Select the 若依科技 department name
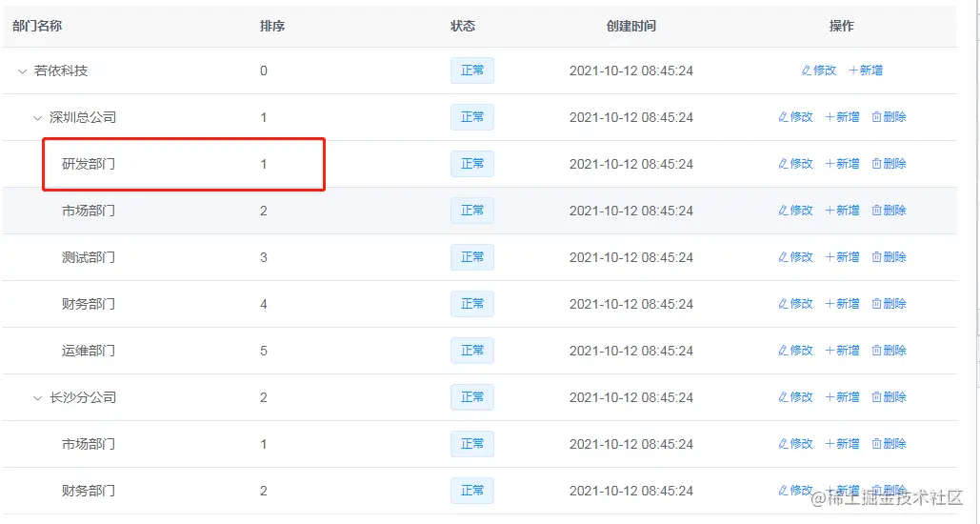The height and width of the screenshot is (524, 980). [61, 71]
